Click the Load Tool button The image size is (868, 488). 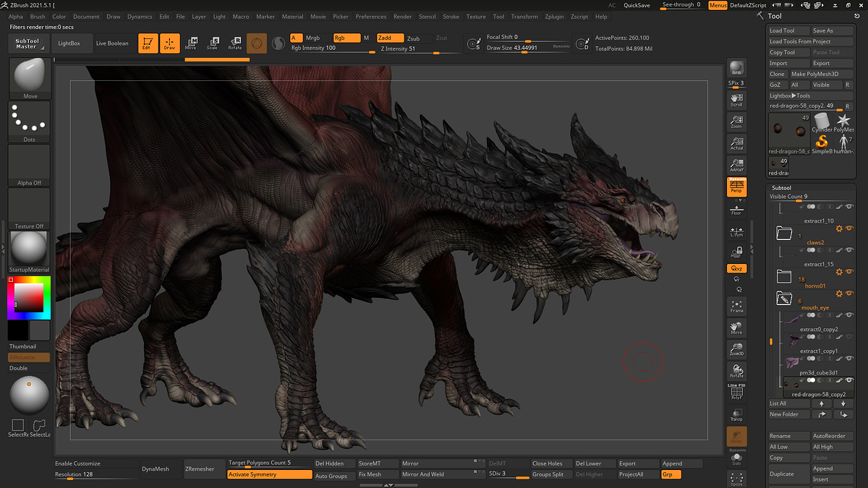pos(788,31)
